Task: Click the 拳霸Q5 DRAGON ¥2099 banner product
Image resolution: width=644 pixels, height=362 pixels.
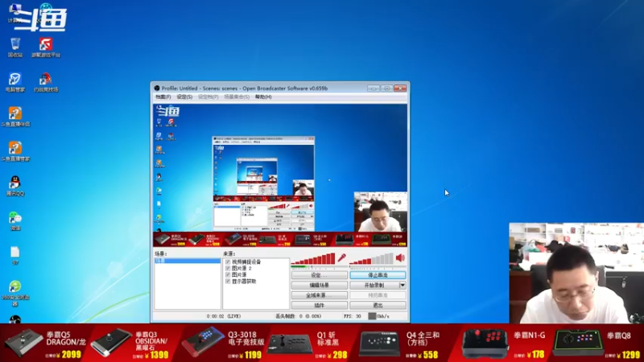Action: (x=44, y=343)
